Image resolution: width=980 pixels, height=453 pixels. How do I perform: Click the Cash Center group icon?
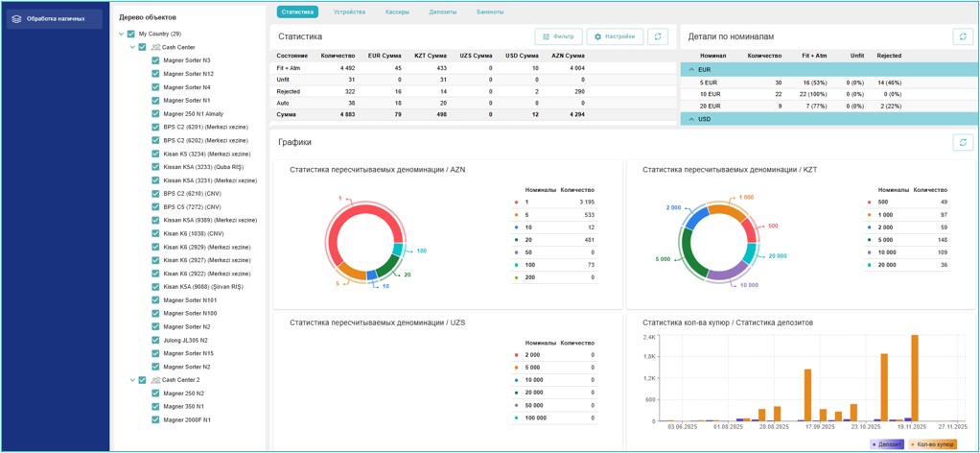(x=155, y=47)
